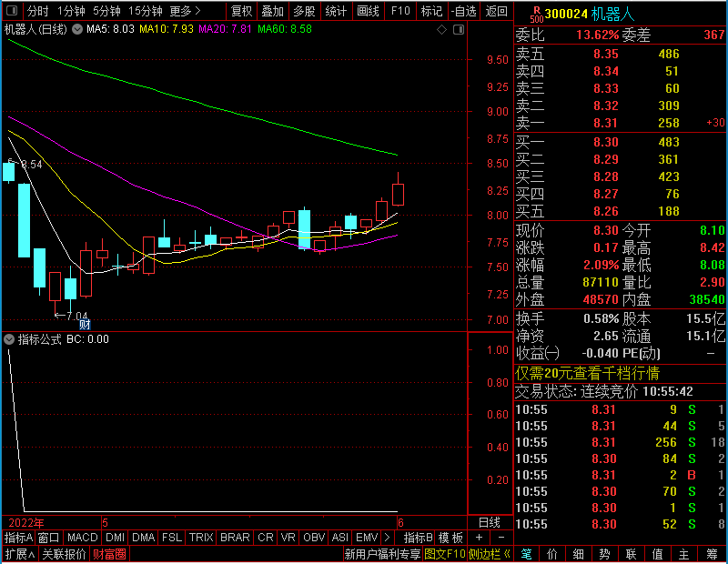Screen dimensions: 728x564
Task: Zoom out chart with − button
Action: click(501, 538)
